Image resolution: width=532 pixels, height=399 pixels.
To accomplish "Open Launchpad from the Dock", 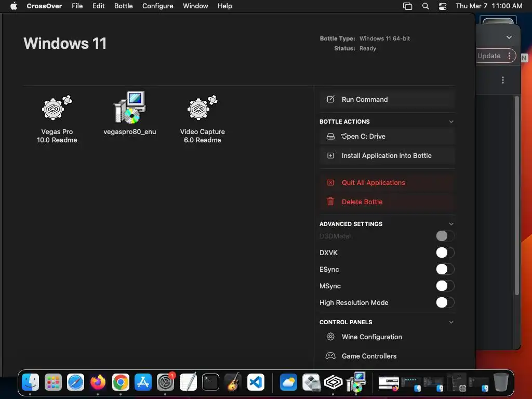I will coord(53,382).
